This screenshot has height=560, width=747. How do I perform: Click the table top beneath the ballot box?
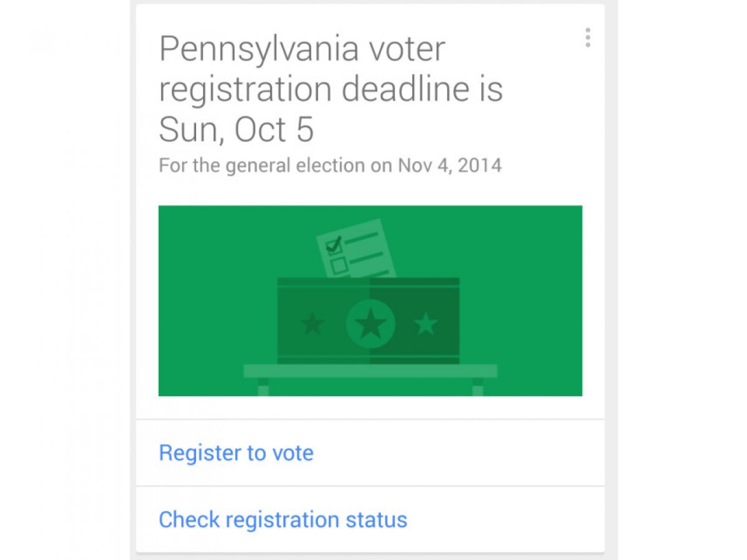coord(370,371)
